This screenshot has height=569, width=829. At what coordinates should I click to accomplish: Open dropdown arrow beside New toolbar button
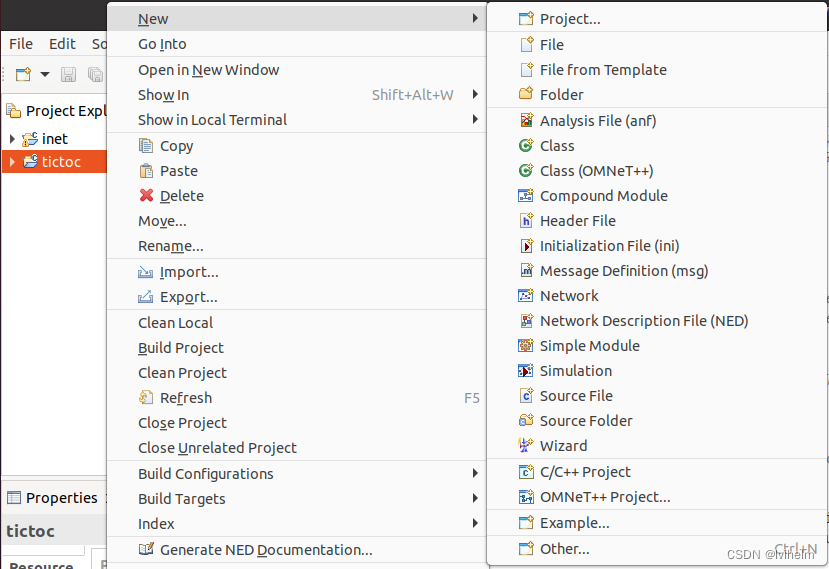click(x=45, y=75)
